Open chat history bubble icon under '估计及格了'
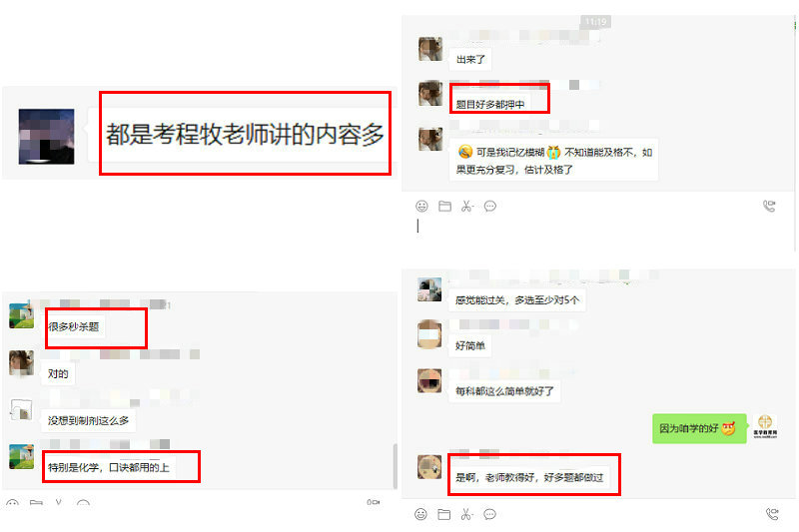This screenshot has width=799, height=532. tap(490, 207)
